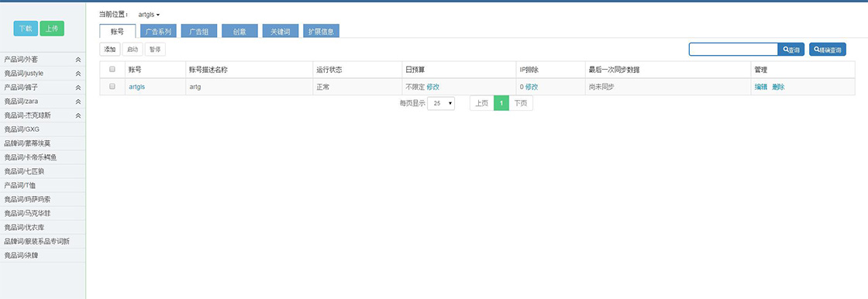Click the 暂停 button
This screenshot has height=299, width=868.
[155, 50]
